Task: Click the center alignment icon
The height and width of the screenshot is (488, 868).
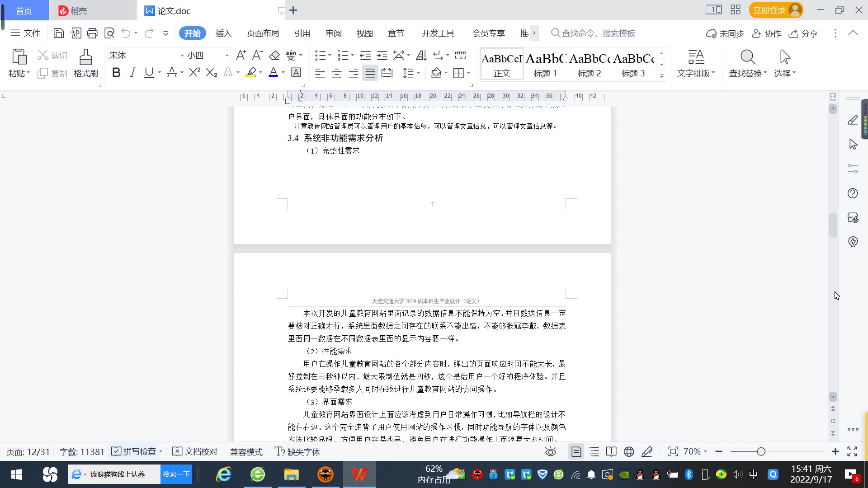Action: pos(337,73)
